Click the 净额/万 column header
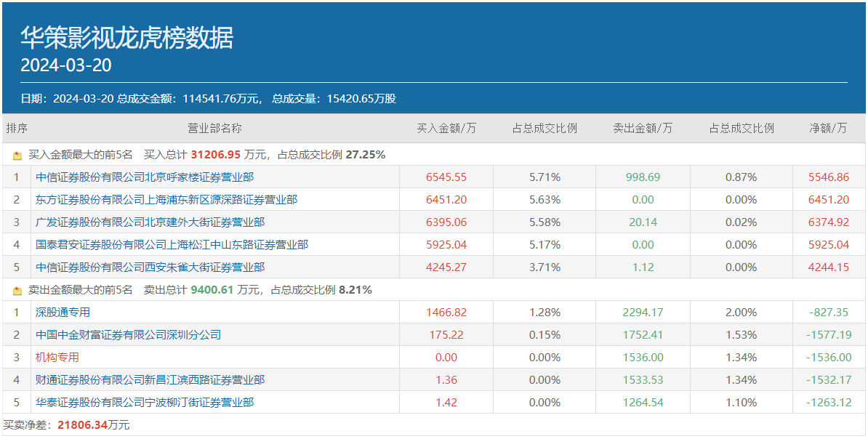 (829, 129)
